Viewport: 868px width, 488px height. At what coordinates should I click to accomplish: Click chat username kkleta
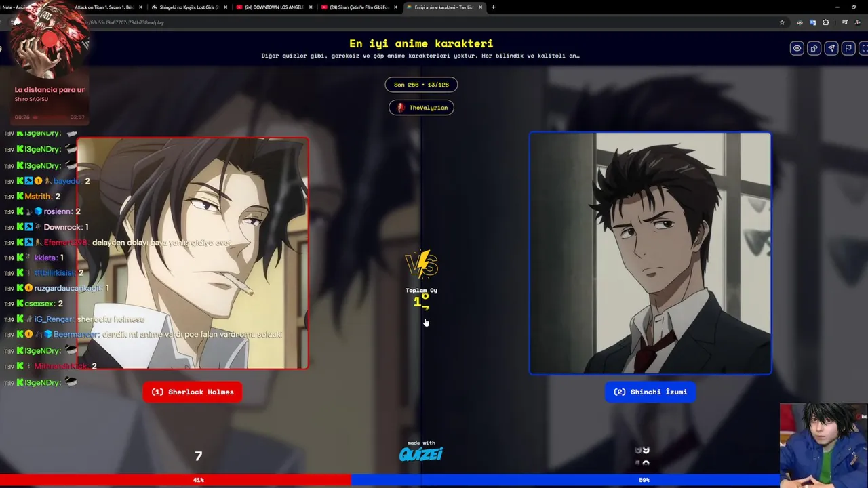[x=45, y=258]
